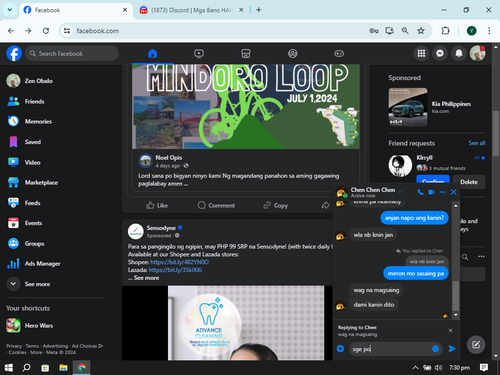Screen dimensions: 500x375
Task: Open the account profile picture menu
Action: pyautogui.click(x=477, y=53)
